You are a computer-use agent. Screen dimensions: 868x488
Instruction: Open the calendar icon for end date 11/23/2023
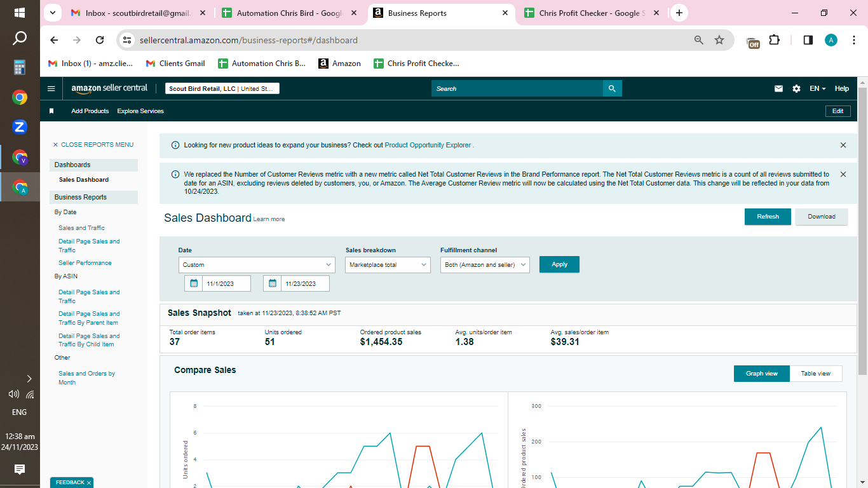[273, 283]
